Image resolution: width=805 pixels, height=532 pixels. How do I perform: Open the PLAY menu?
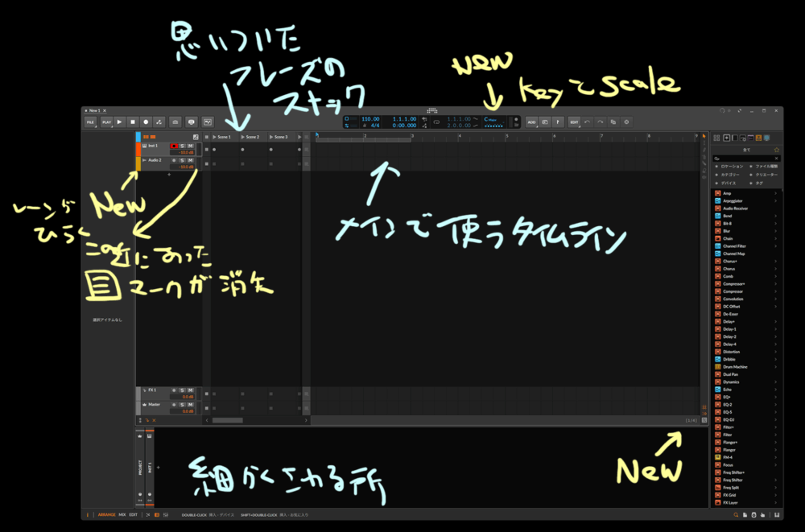[106, 122]
